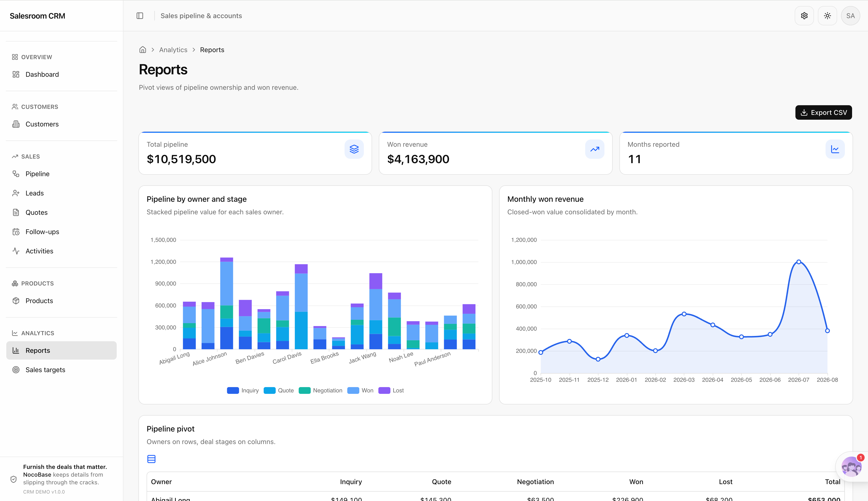
Task: Click the Negotiation column header in pivot
Action: click(535, 482)
